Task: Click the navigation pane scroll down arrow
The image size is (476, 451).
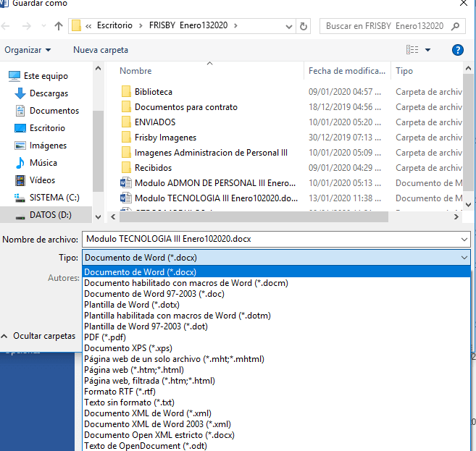Action: click(x=98, y=217)
